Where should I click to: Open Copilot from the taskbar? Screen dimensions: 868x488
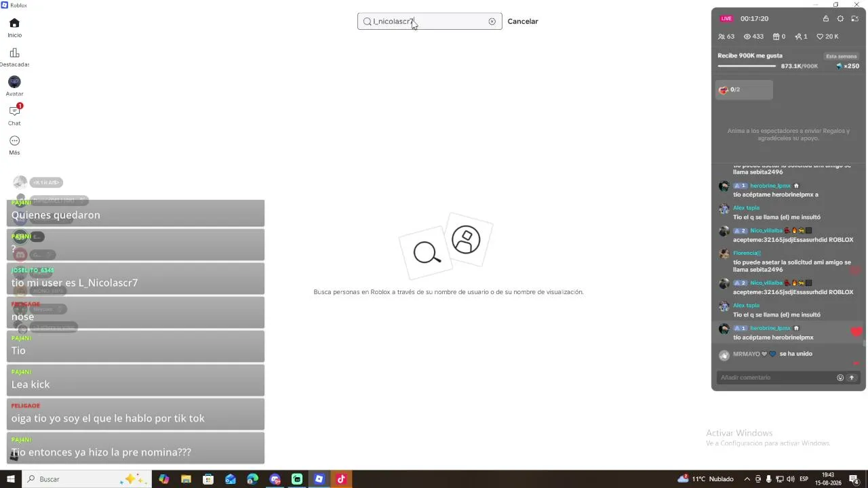point(164,479)
